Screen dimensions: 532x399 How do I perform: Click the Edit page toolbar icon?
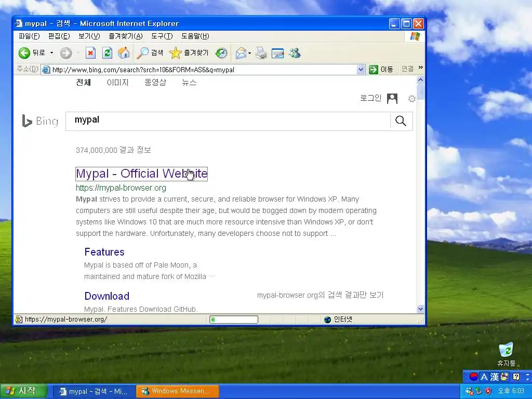click(277, 54)
